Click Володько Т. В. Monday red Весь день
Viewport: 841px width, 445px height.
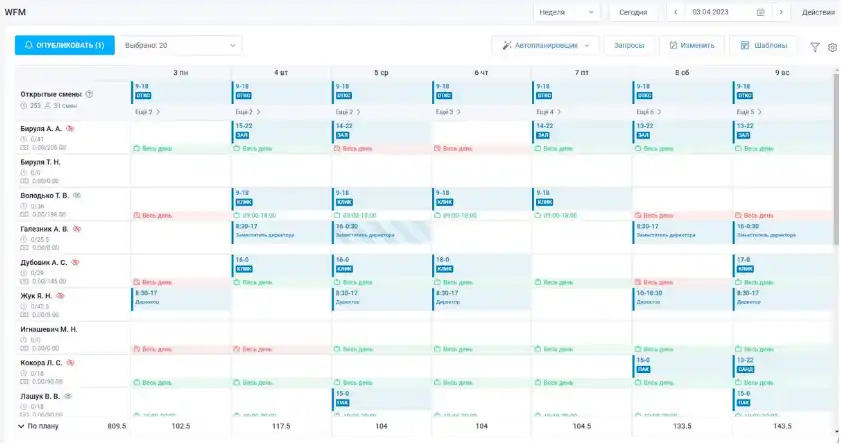[x=181, y=216]
